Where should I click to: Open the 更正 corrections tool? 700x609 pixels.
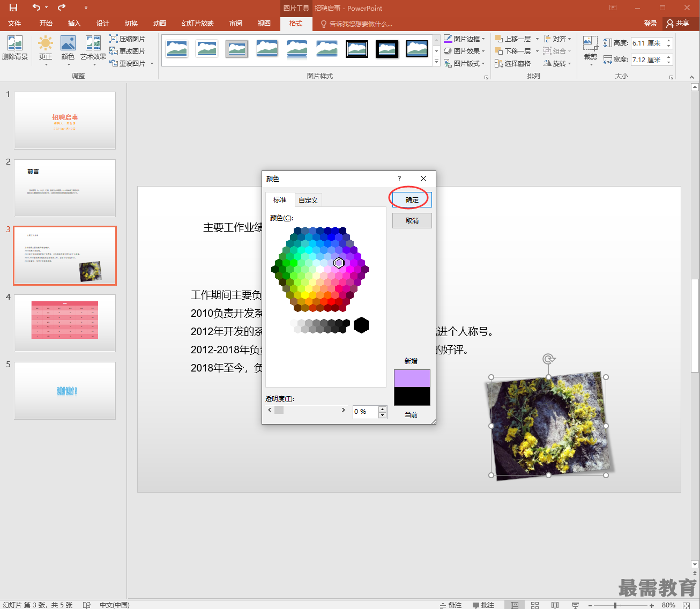coord(46,50)
